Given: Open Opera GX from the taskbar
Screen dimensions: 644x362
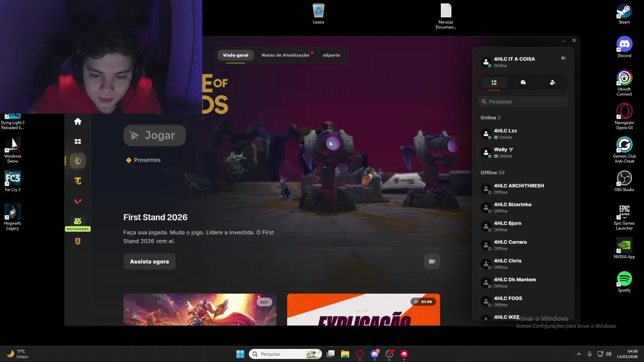Looking at the screenshot, I should [x=360, y=354].
